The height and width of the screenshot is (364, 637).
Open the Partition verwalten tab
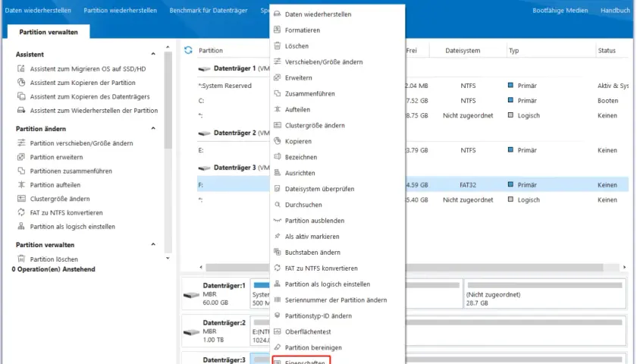tap(49, 32)
